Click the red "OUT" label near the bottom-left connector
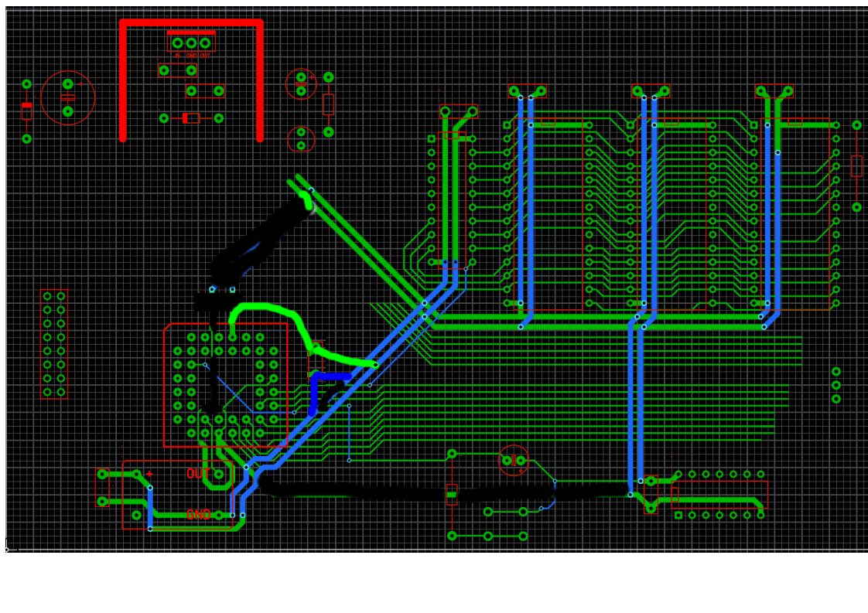This screenshot has height=613, width=868. [197, 474]
